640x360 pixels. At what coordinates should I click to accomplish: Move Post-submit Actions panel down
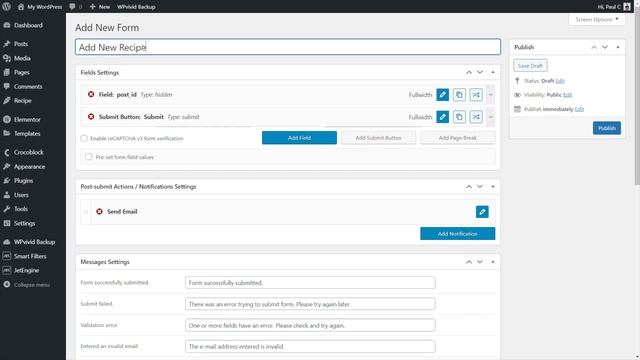(x=480, y=187)
